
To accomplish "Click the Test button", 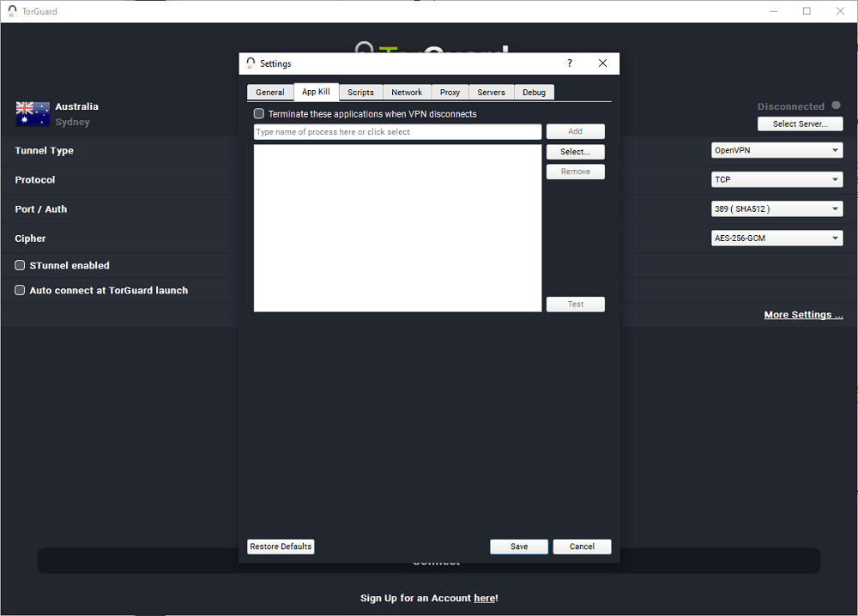I will [575, 305].
